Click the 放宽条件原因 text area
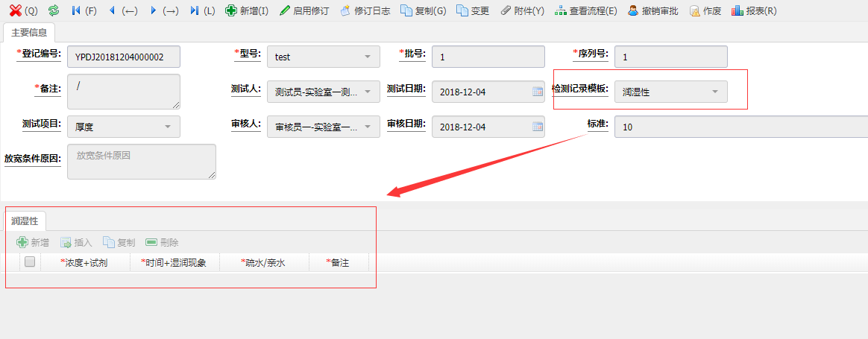 [142, 162]
